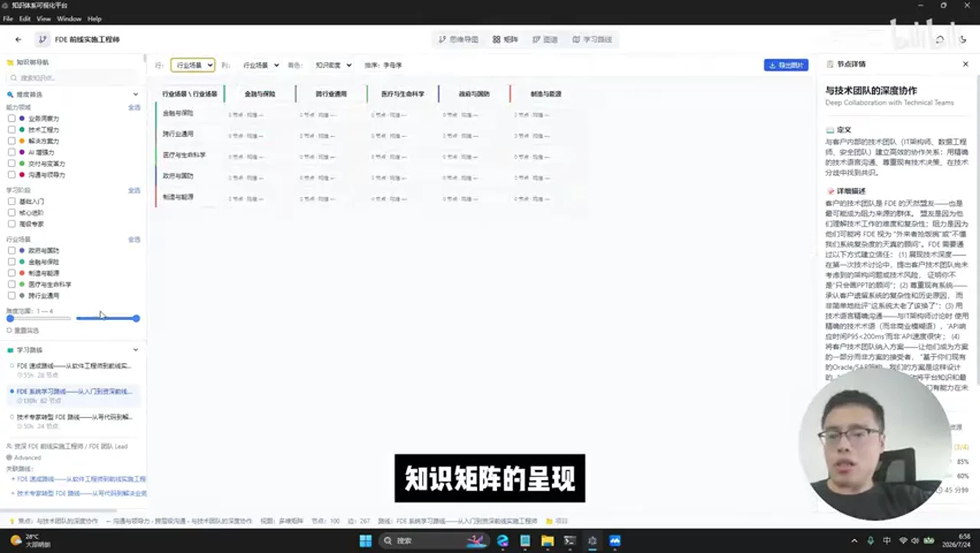The width and height of the screenshot is (980, 553).
Task: Check the 高级专家 checkbox
Action: pos(11,224)
